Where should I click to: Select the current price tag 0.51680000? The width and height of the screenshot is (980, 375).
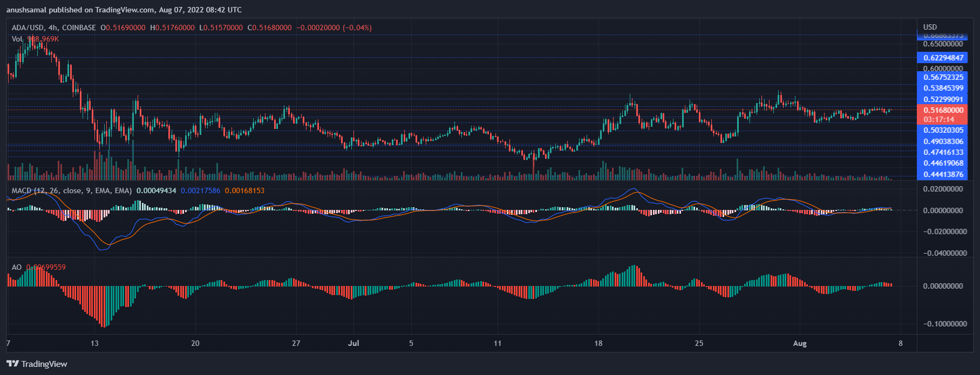click(x=943, y=110)
